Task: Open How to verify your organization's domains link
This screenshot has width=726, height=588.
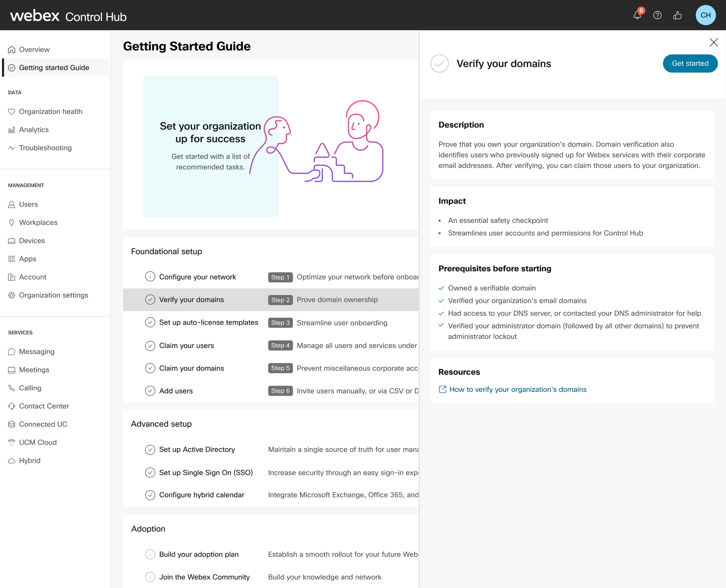Action: 518,390
